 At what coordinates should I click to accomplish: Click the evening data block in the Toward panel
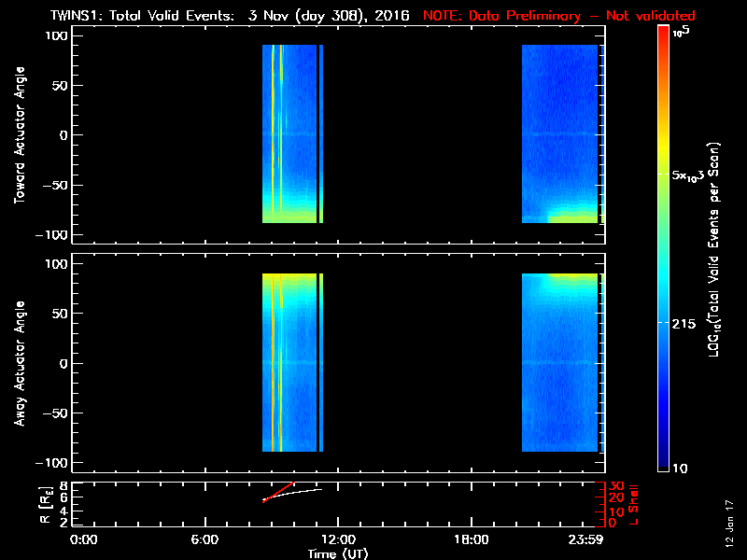558,131
